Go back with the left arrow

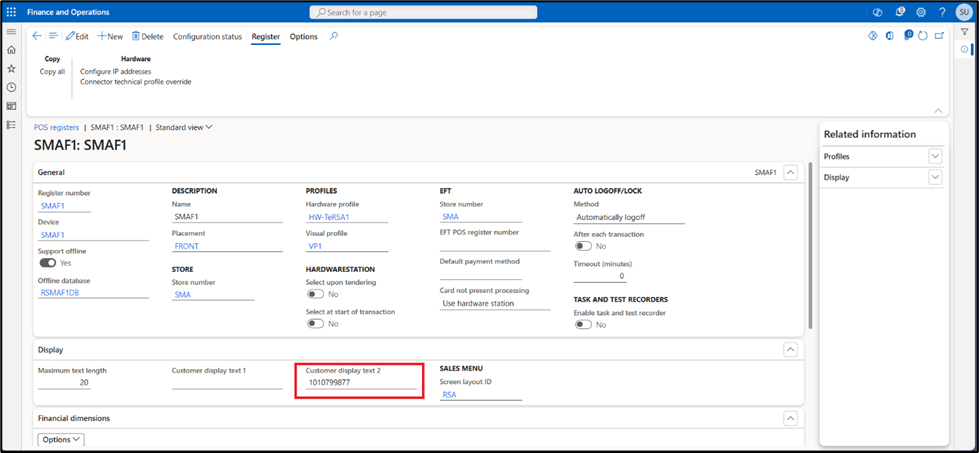(37, 36)
